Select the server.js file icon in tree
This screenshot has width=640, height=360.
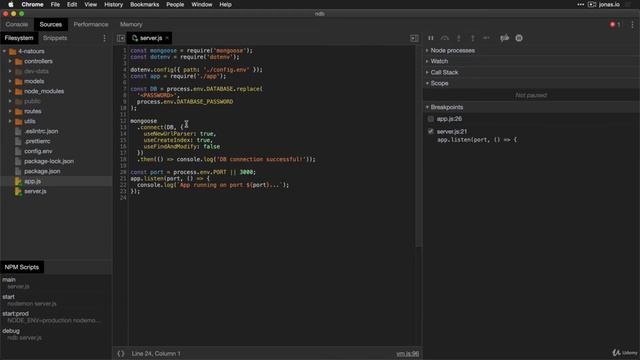click(x=18, y=191)
